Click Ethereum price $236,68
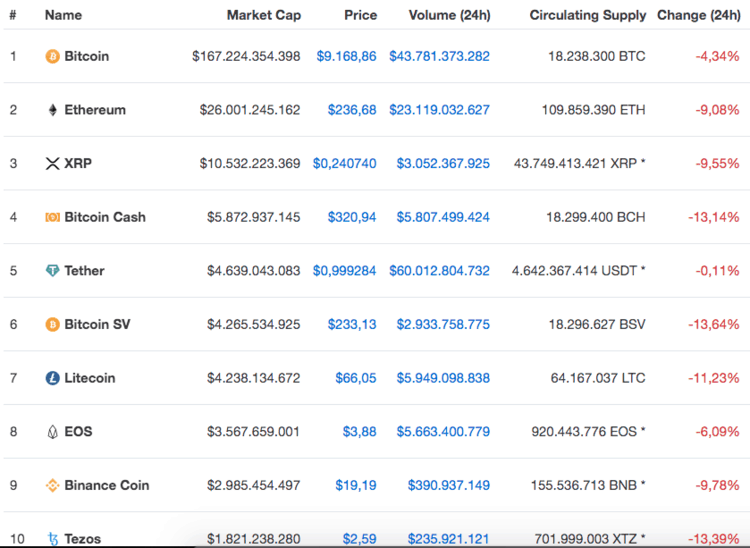The image size is (750, 548). 352,110
